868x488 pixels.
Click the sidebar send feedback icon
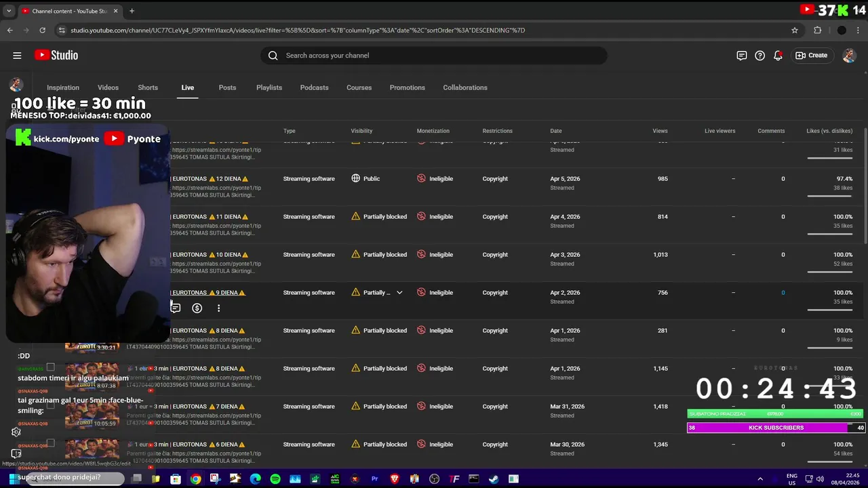(x=16, y=453)
